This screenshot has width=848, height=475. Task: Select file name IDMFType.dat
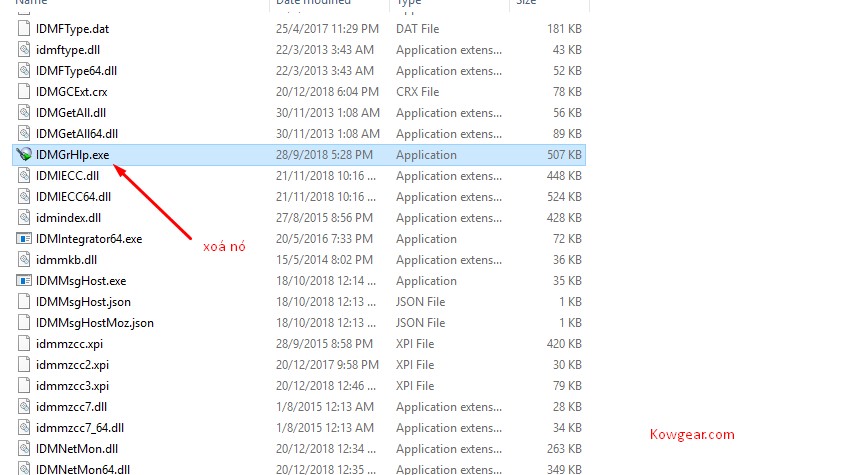pyautogui.click(x=72, y=29)
